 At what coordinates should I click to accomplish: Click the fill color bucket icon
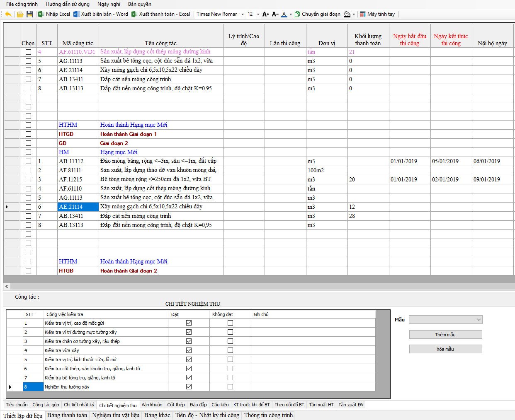347,14
